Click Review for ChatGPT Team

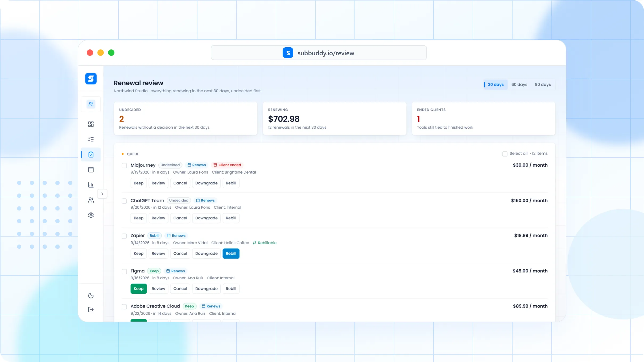pos(158,218)
